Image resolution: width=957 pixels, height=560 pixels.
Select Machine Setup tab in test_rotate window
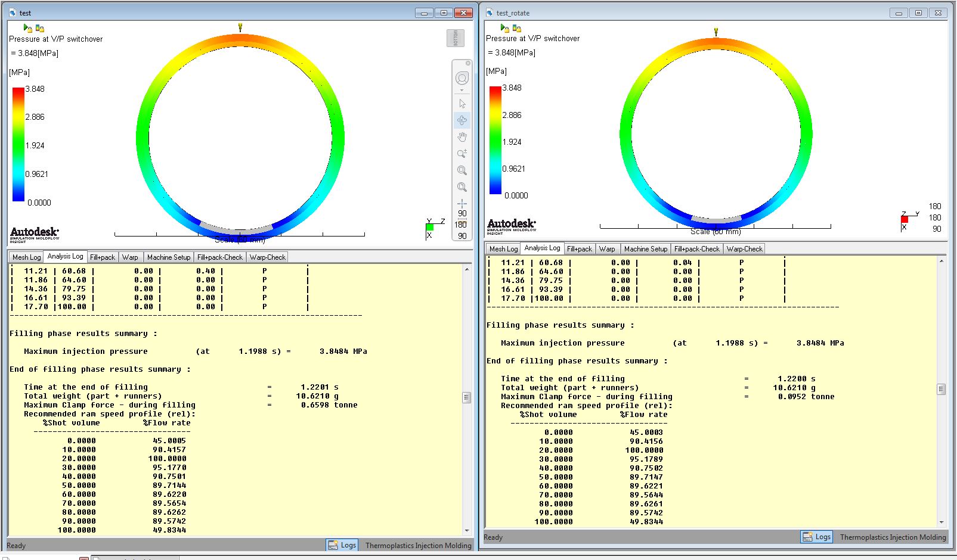point(646,249)
